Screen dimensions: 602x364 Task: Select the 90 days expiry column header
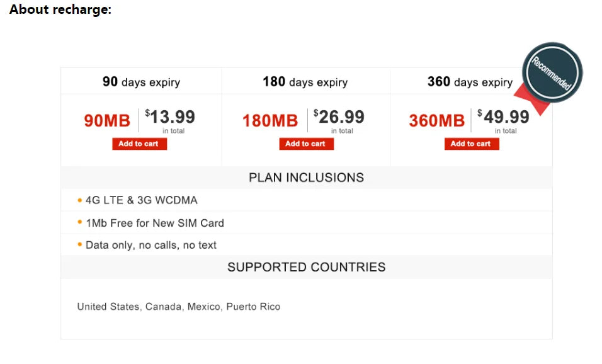point(141,82)
